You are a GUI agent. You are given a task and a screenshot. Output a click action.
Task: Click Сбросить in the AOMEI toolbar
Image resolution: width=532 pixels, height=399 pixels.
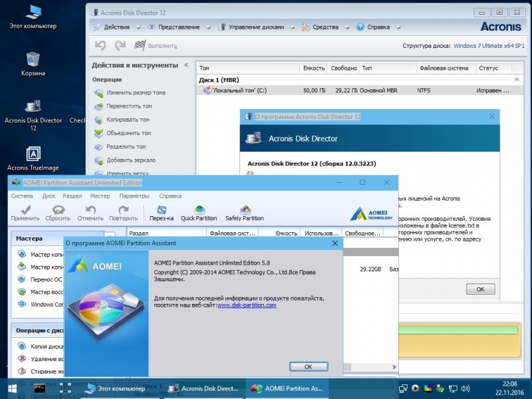click(x=58, y=213)
